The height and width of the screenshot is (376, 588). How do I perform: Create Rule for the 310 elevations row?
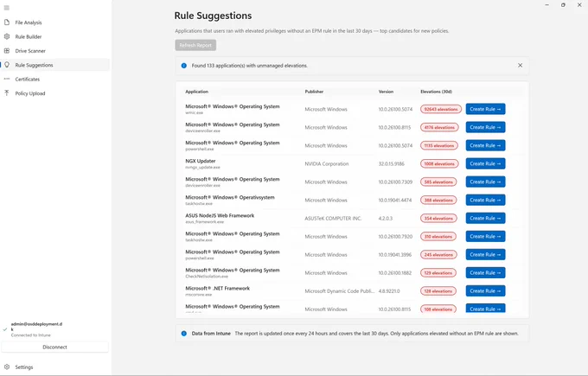(x=485, y=236)
